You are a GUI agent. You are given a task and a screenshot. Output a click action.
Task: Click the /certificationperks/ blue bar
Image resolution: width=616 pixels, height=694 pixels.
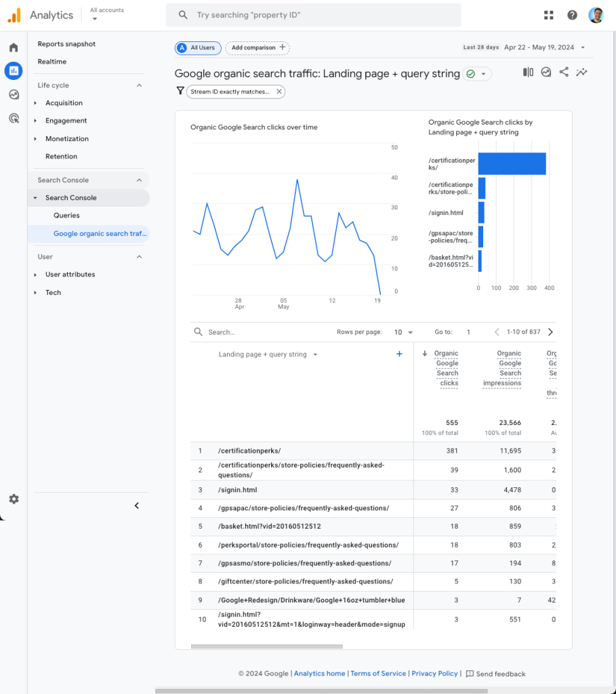[512, 164]
